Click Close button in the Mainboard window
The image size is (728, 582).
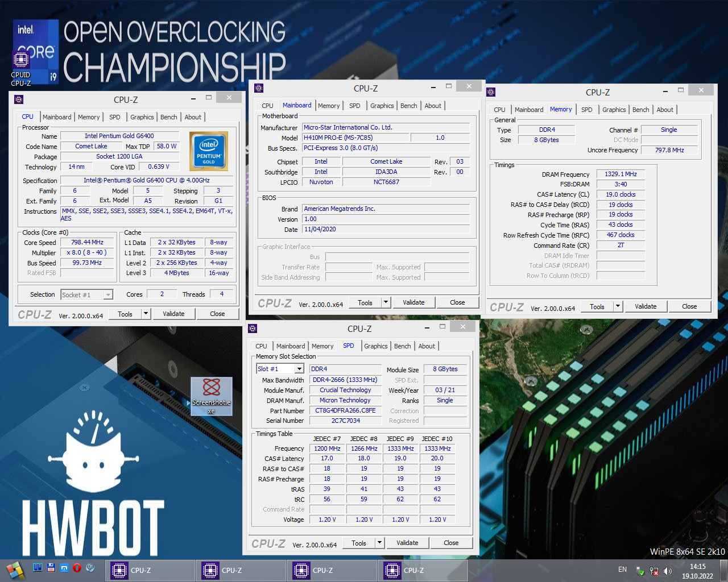pos(457,302)
